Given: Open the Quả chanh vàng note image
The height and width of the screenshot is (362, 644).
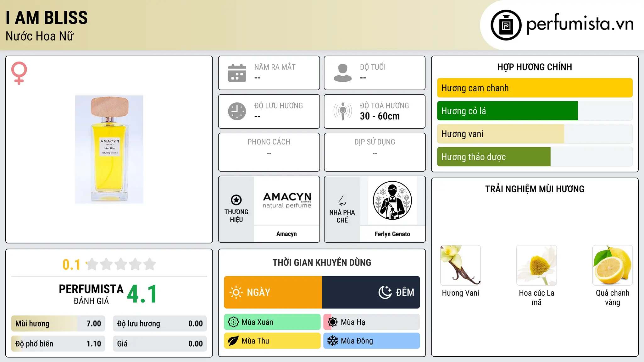Looking at the screenshot, I should click(x=613, y=265).
